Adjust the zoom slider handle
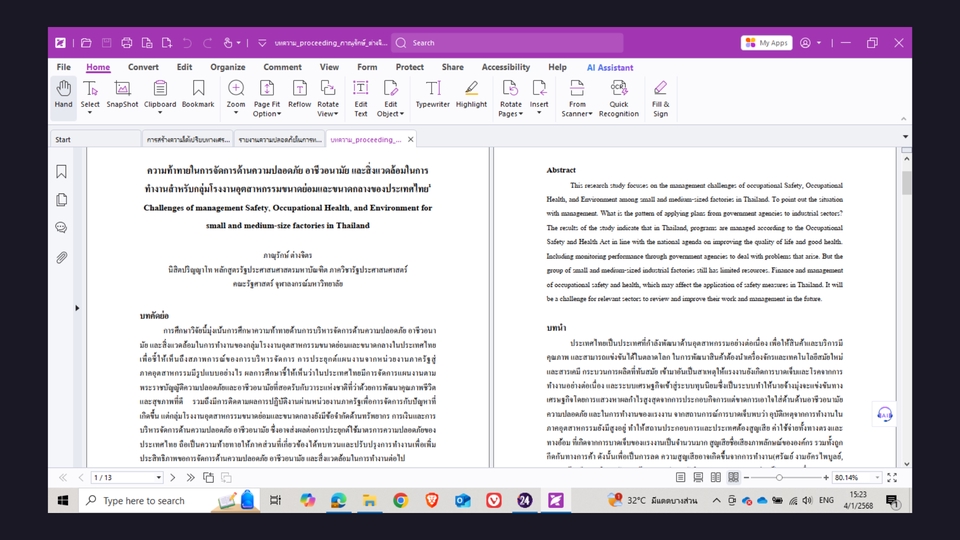The height and width of the screenshot is (540, 960). tap(779, 478)
